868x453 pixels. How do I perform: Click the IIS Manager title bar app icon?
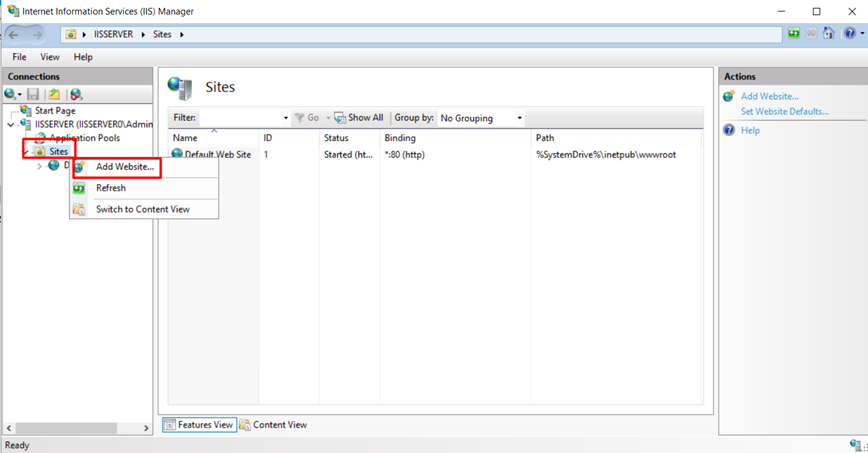(13, 11)
